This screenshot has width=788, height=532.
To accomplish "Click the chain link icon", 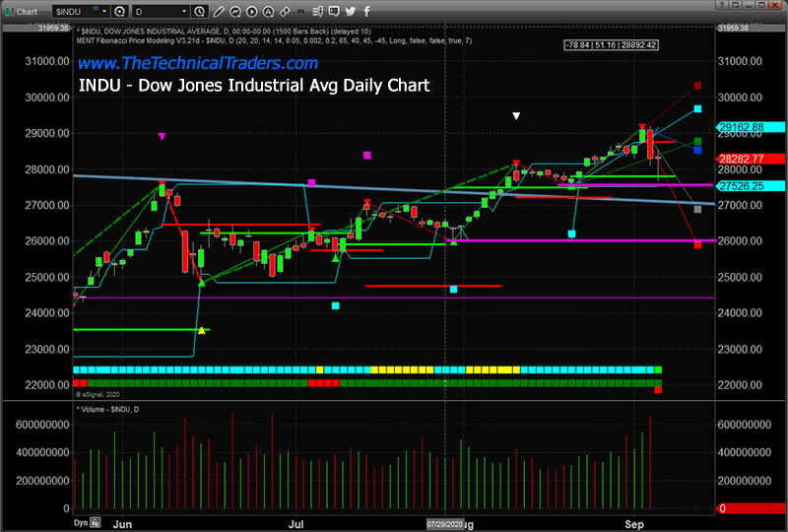I will pyautogui.click(x=285, y=11).
